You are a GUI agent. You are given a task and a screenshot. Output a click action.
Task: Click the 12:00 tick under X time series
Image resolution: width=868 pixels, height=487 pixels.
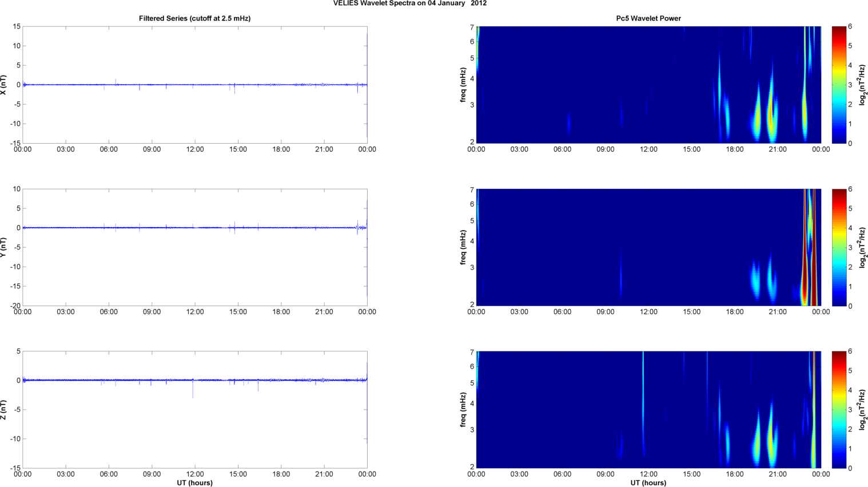[195, 149]
